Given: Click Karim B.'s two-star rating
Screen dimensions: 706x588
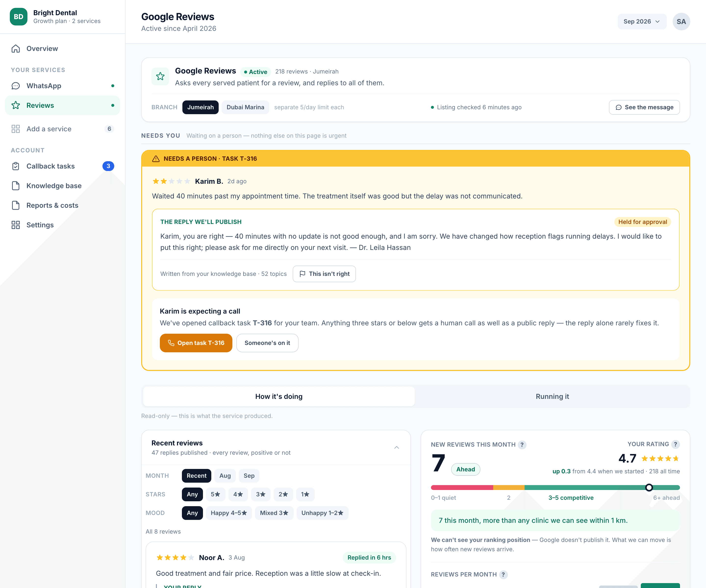Looking at the screenshot, I should (171, 182).
